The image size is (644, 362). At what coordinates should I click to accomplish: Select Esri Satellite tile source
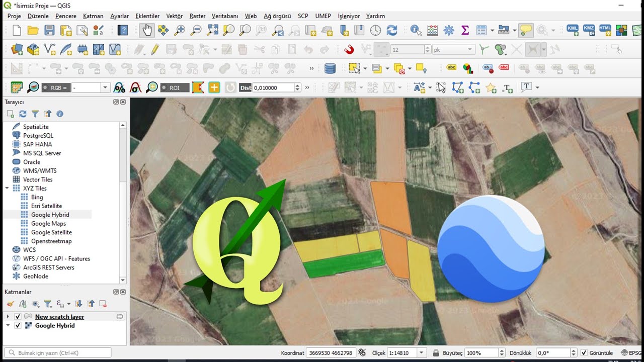coord(46,206)
